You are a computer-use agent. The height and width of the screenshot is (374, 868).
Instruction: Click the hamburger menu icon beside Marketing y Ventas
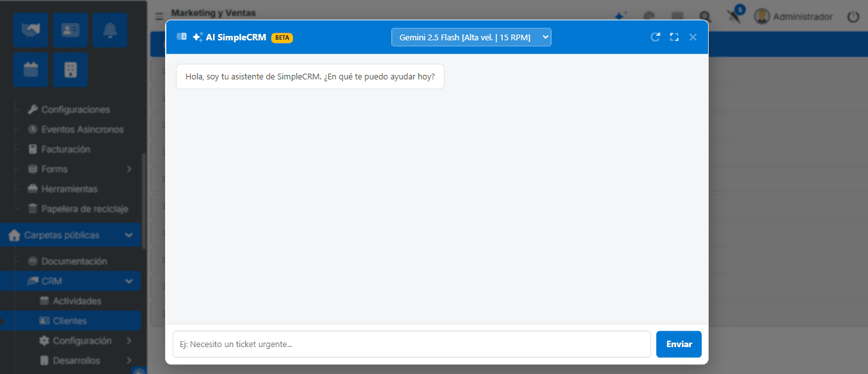[159, 16]
